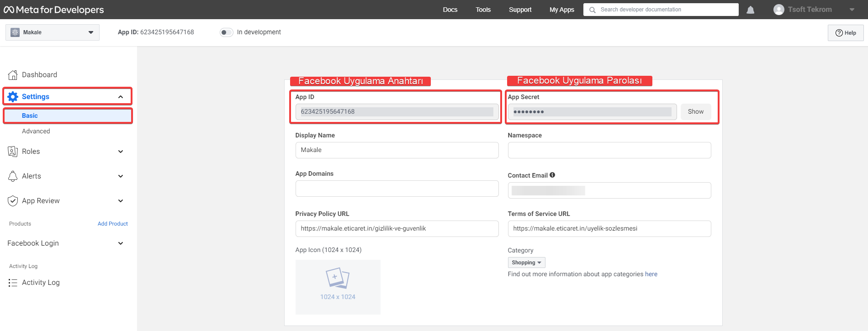Screen dimensions: 868x331
Task: Follow the app categories 'here' link
Action: 651,274
